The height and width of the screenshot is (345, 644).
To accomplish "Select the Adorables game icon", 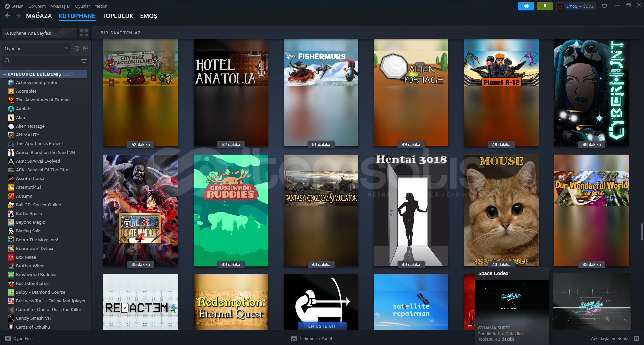I will pyautogui.click(x=11, y=91).
